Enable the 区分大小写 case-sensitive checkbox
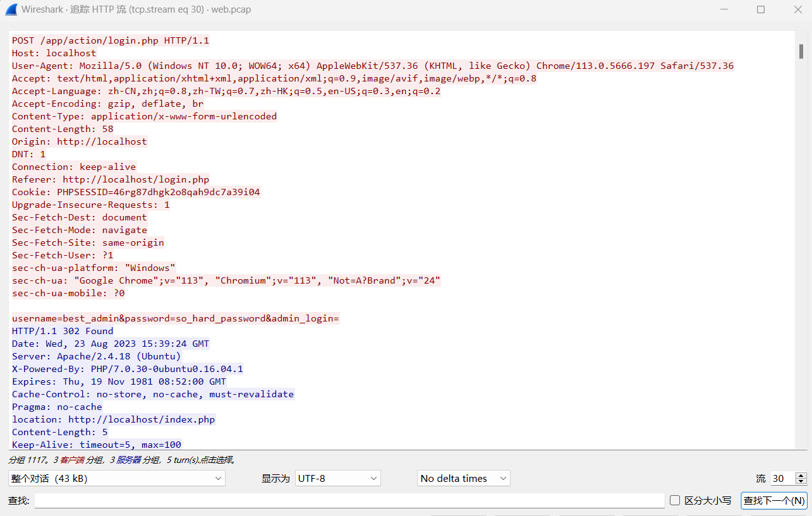The height and width of the screenshot is (516, 812). (x=675, y=500)
